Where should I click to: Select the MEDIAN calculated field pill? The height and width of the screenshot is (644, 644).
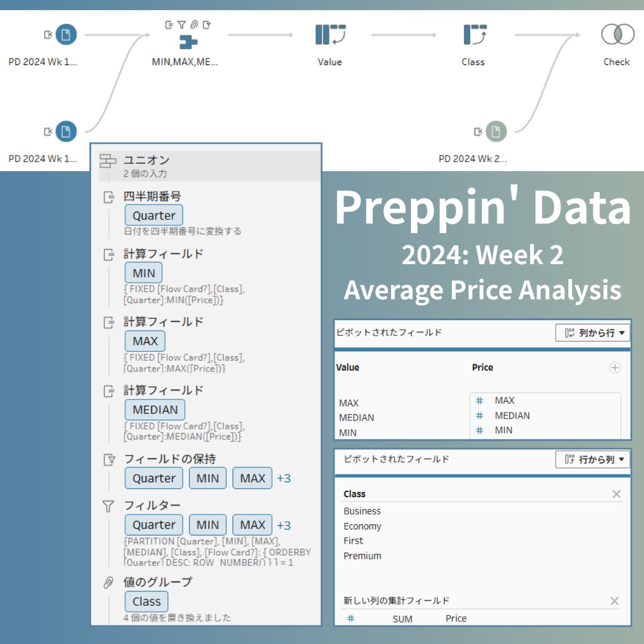click(154, 410)
